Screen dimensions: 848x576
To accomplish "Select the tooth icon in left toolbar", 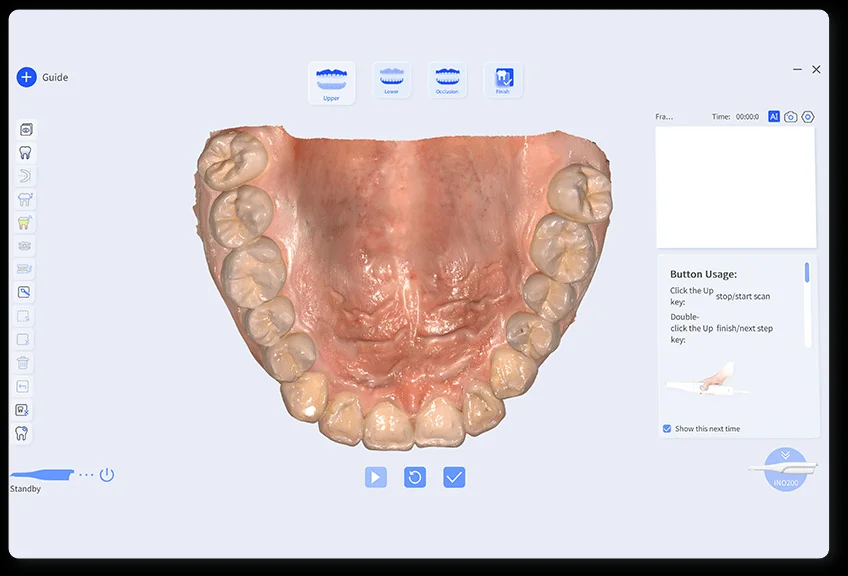I will tap(25, 153).
